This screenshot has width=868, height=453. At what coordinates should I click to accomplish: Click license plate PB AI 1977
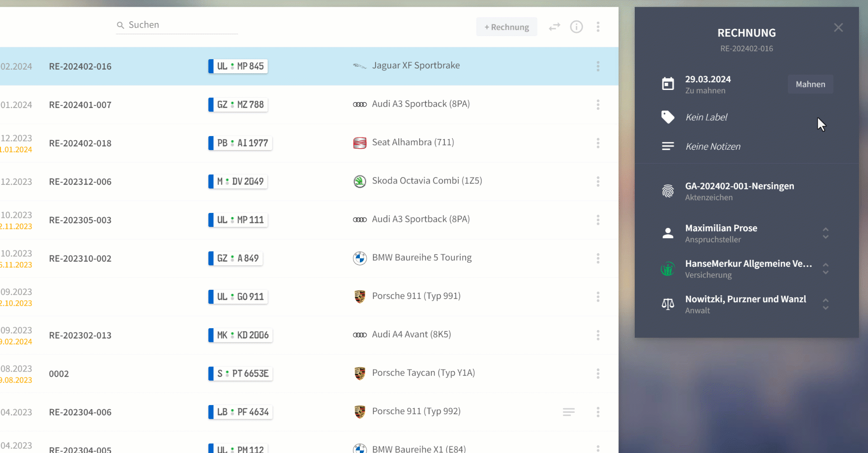click(240, 143)
